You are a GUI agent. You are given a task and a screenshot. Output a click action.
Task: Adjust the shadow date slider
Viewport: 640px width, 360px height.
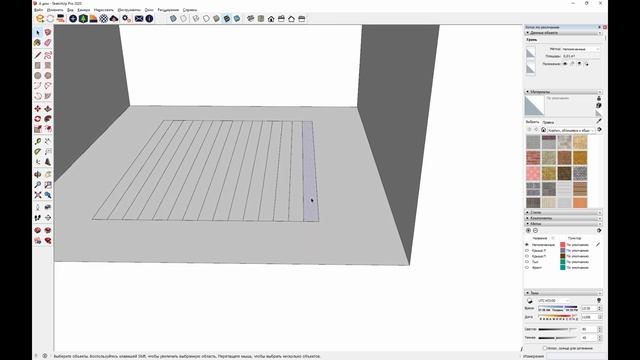pos(558,316)
